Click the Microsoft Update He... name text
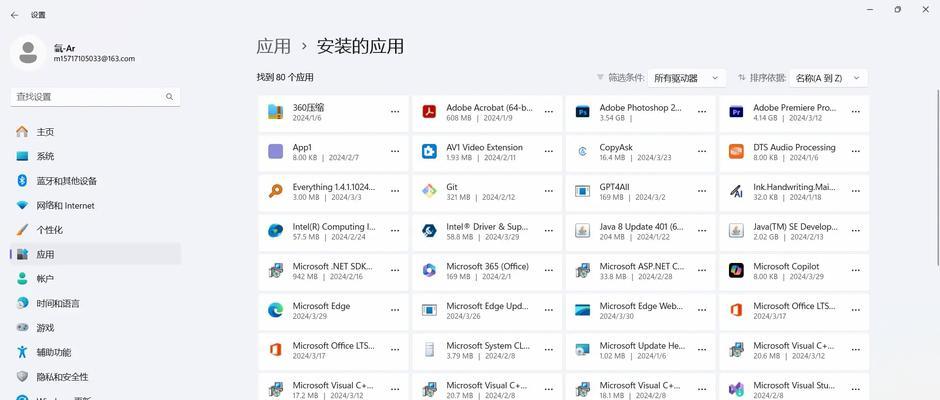Image resolution: width=940 pixels, height=400 pixels. 641,345
